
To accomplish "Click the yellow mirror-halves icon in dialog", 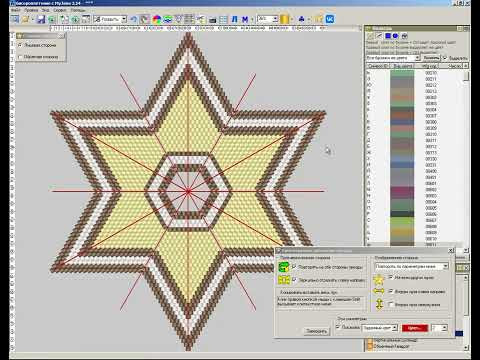I will click(x=284, y=280).
